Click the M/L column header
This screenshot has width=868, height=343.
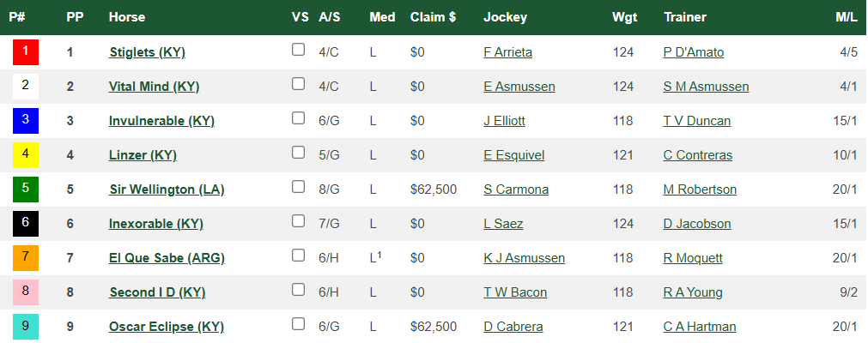pos(846,17)
